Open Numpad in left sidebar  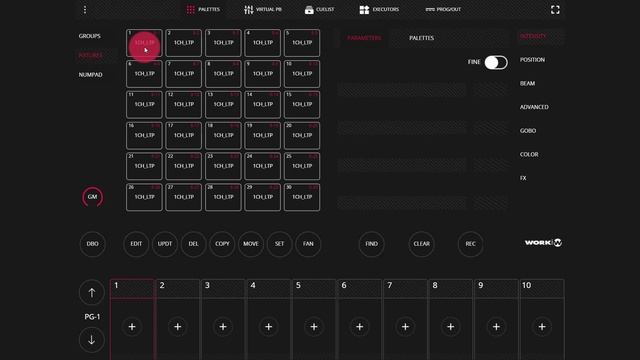pyautogui.click(x=91, y=75)
